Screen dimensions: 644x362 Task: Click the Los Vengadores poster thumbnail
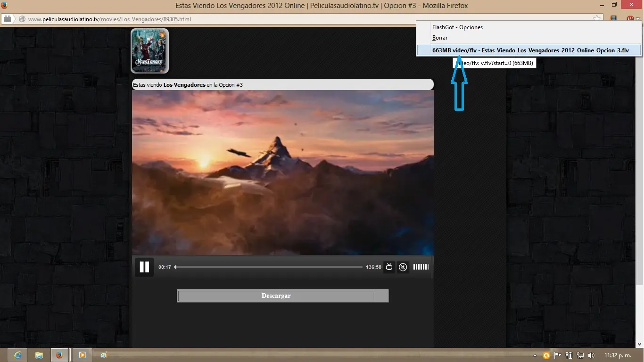click(149, 51)
